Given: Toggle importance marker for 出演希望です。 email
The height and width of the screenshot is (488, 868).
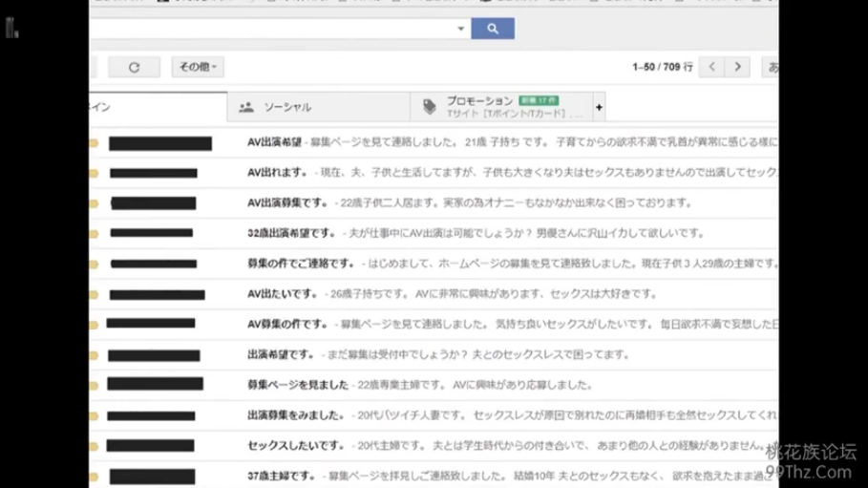Looking at the screenshot, I should (x=93, y=355).
